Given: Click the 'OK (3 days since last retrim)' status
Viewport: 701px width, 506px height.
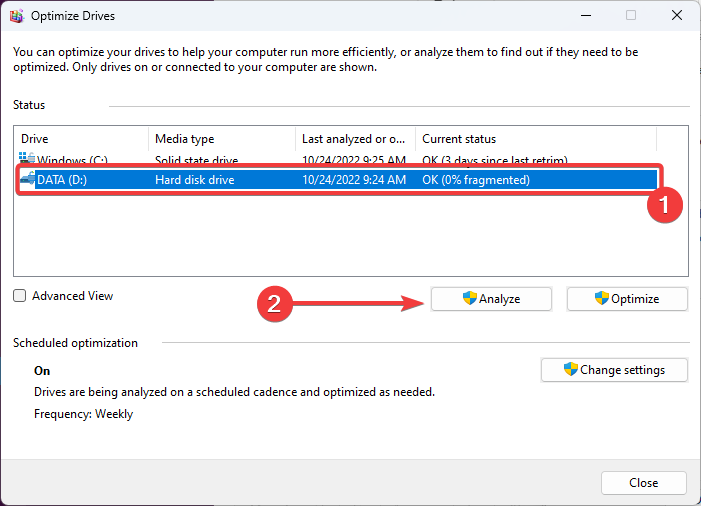Looking at the screenshot, I should (x=495, y=160).
